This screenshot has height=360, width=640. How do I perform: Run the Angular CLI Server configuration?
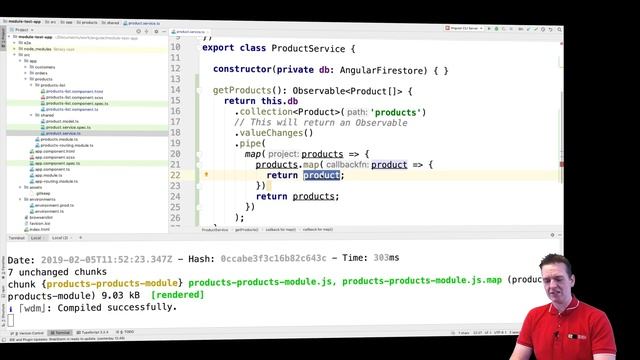point(489,29)
